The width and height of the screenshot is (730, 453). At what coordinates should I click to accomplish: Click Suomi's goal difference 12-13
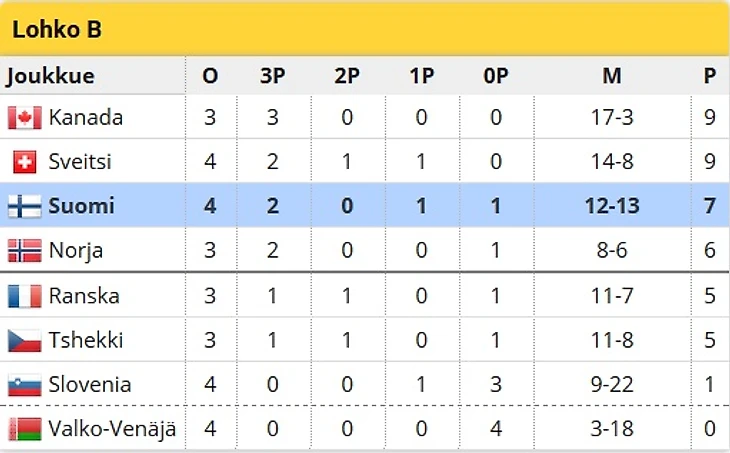(612, 206)
